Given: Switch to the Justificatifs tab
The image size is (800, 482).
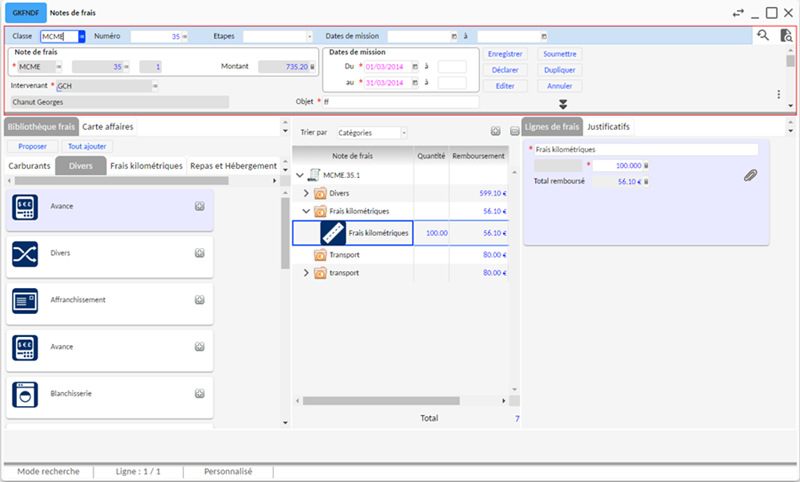Looking at the screenshot, I should (x=608, y=127).
